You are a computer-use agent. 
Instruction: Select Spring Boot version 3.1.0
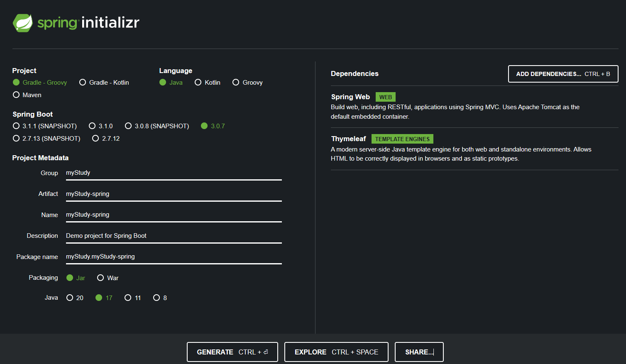[101, 126]
